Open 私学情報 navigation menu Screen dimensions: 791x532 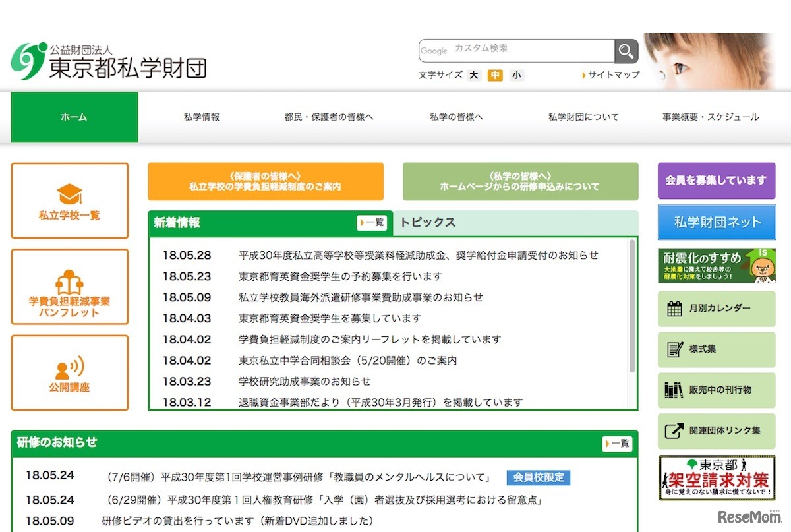[x=202, y=117]
